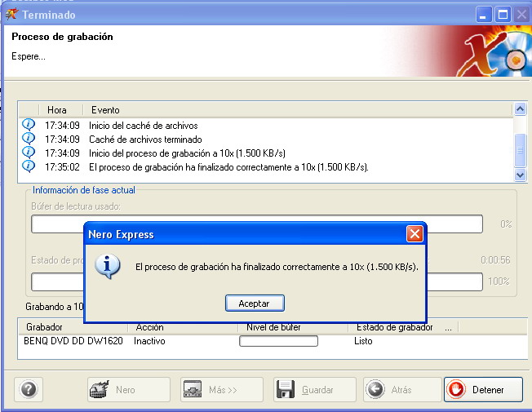532x412 pixels.
Task: Select the 'Caché de archivos terminado' log entry
Action: pos(266,140)
